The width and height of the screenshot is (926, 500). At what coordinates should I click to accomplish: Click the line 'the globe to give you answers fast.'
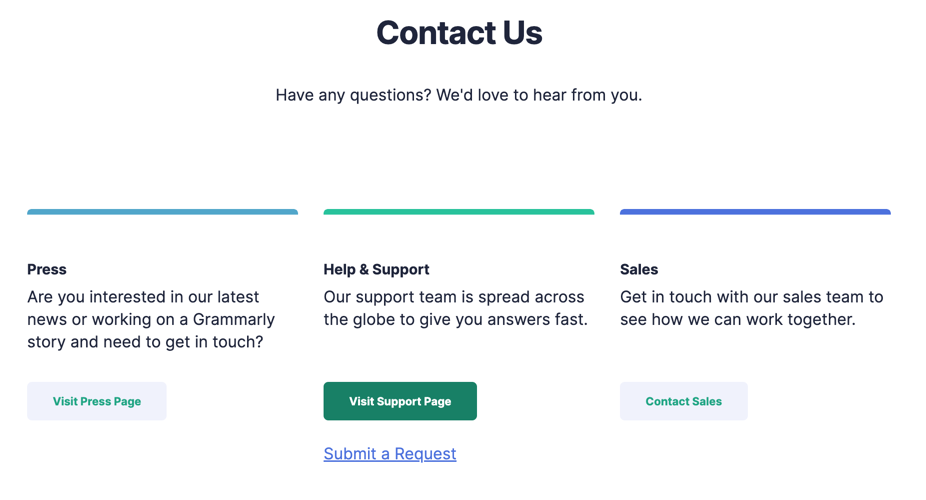[x=456, y=319]
